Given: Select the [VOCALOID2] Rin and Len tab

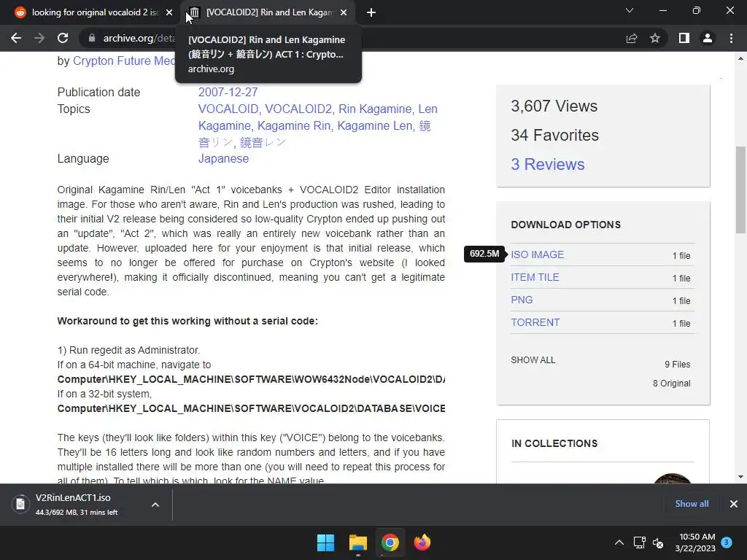Looking at the screenshot, I should (268, 12).
